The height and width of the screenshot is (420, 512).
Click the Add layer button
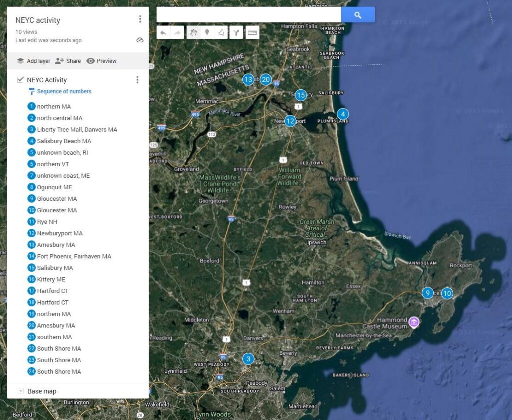[x=33, y=61]
